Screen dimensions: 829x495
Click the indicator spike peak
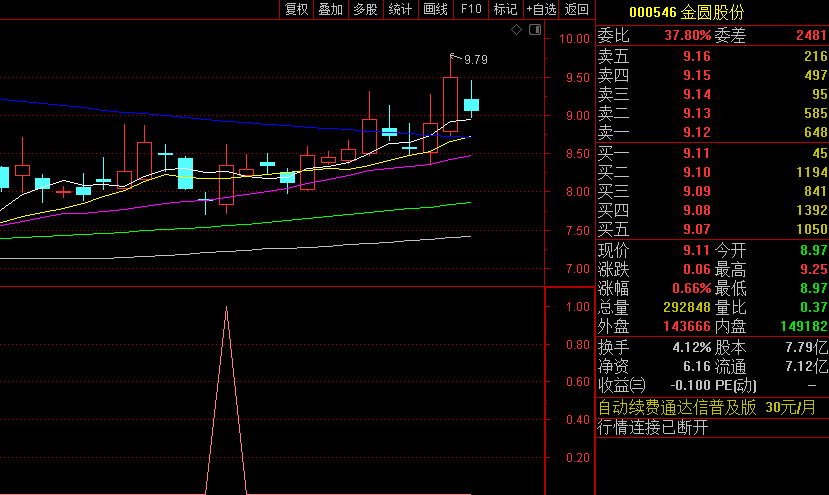click(226, 308)
